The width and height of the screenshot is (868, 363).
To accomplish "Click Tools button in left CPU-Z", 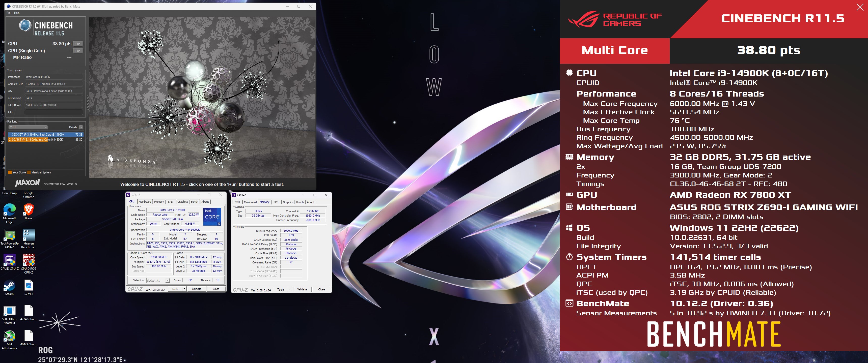I will point(175,289).
